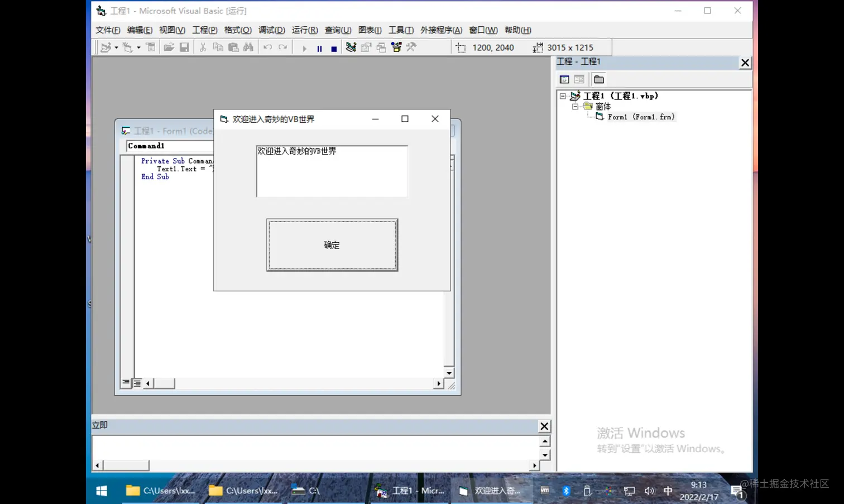Screen dimensions: 844x504
Task: Open the notification center icon on taskbar
Action: pyautogui.click(x=737, y=491)
